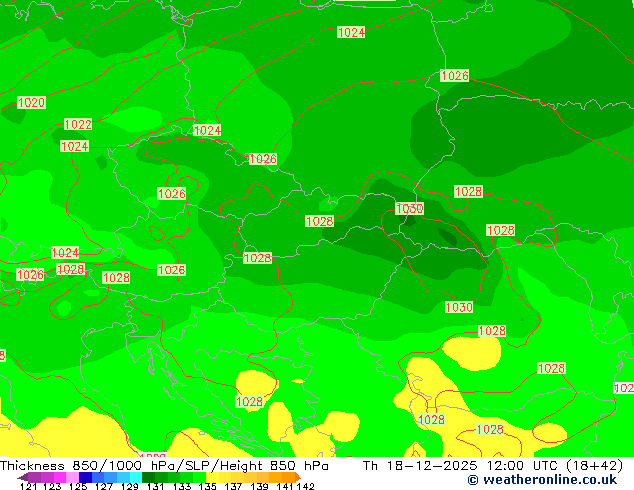Open the weatheronline.co.uk copyright link
This screenshot has height=490, width=634.
tap(542, 480)
